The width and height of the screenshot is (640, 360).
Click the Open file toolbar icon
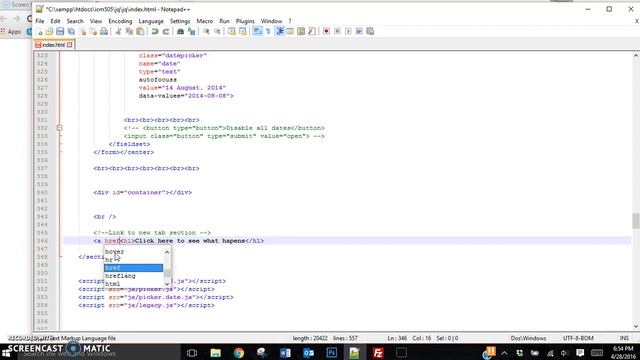click(49, 31)
